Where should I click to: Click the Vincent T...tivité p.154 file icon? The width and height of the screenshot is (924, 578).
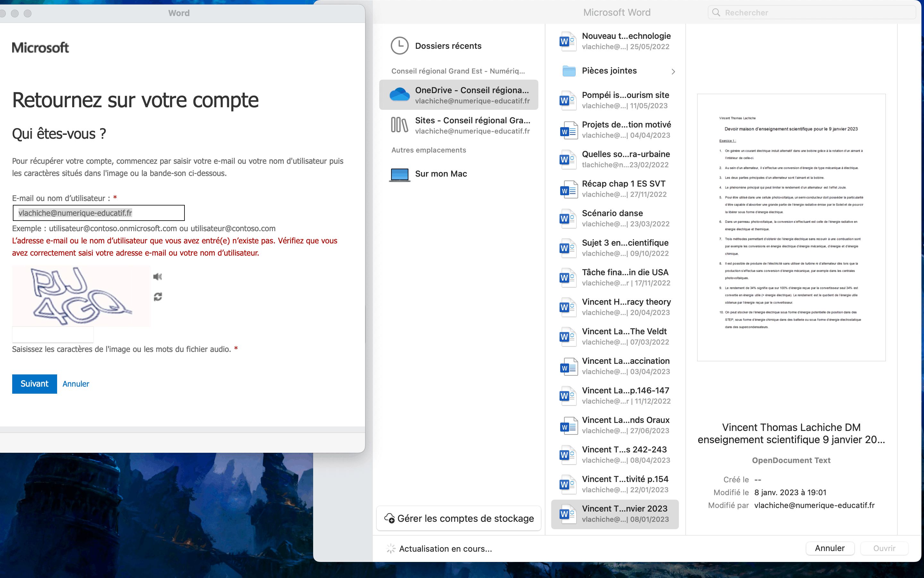pos(568,484)
